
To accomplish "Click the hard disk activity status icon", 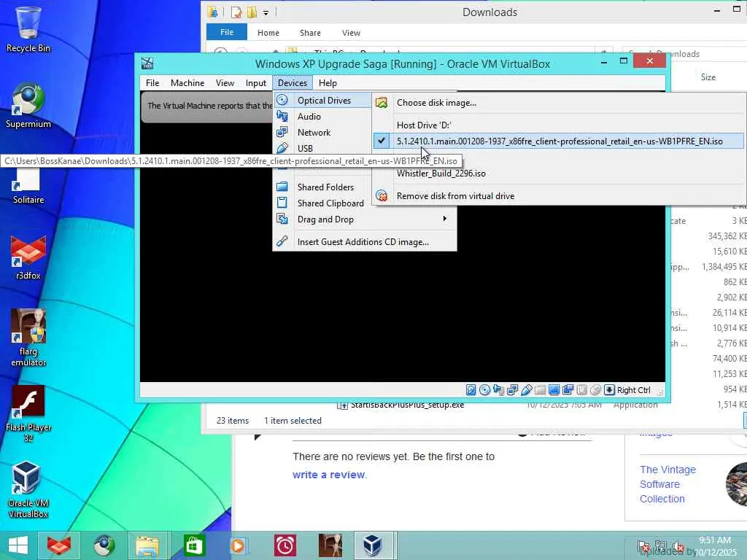I will coord(471,390).
